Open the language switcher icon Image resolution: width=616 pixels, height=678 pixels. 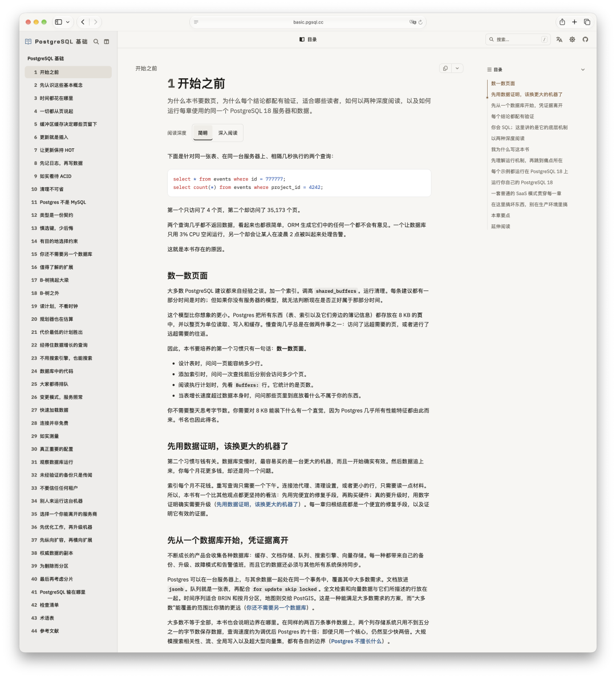[560, 39]
